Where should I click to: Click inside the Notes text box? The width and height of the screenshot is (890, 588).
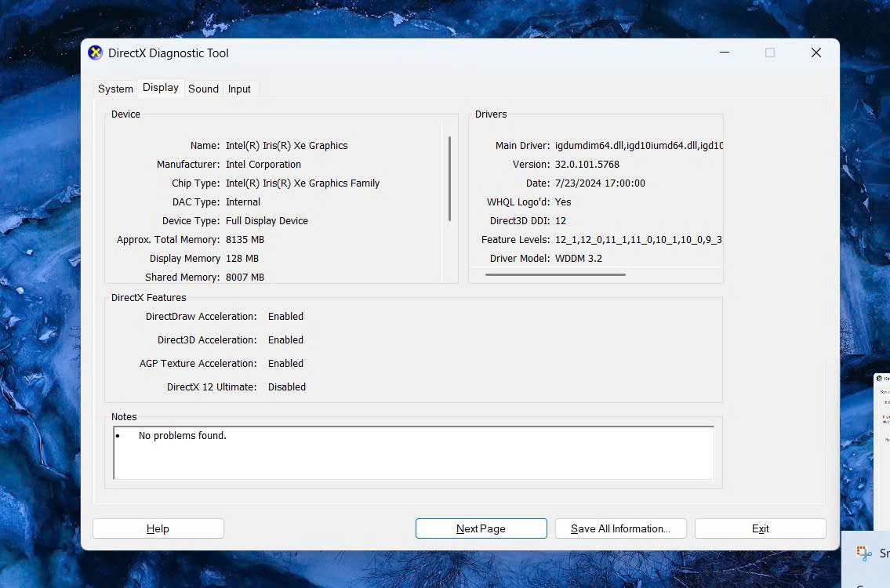pyautogui.click(x=413, y=453)
